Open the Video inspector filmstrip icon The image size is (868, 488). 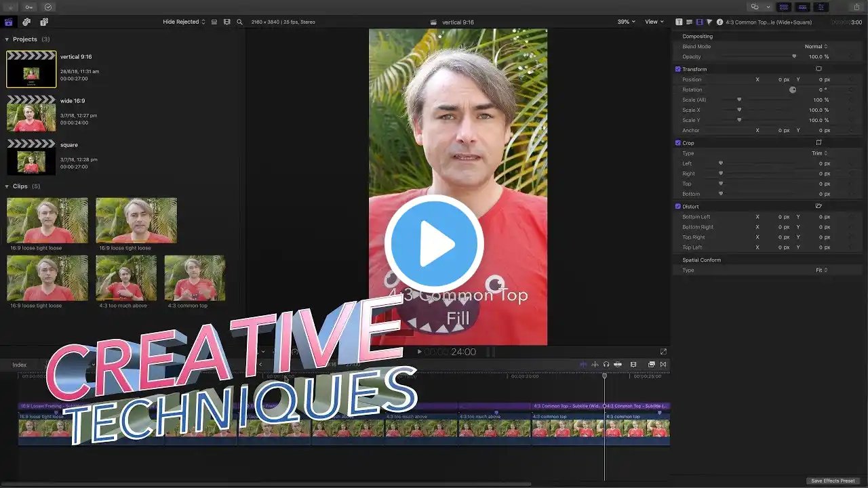point(699,22)
